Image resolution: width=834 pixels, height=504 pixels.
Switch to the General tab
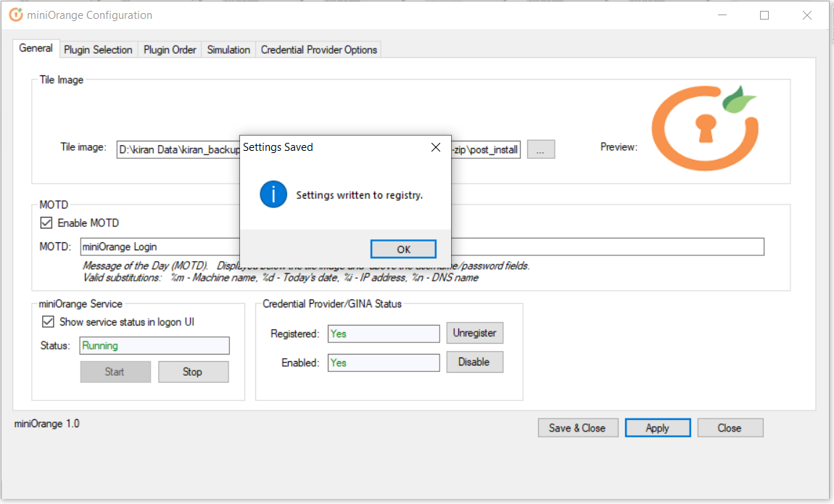[x=36, y=49]
